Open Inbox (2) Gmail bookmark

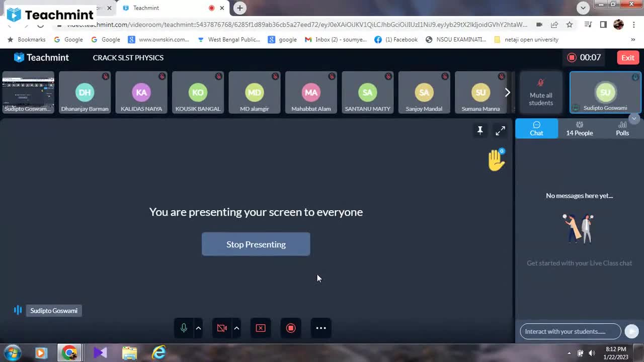[336, 39]
